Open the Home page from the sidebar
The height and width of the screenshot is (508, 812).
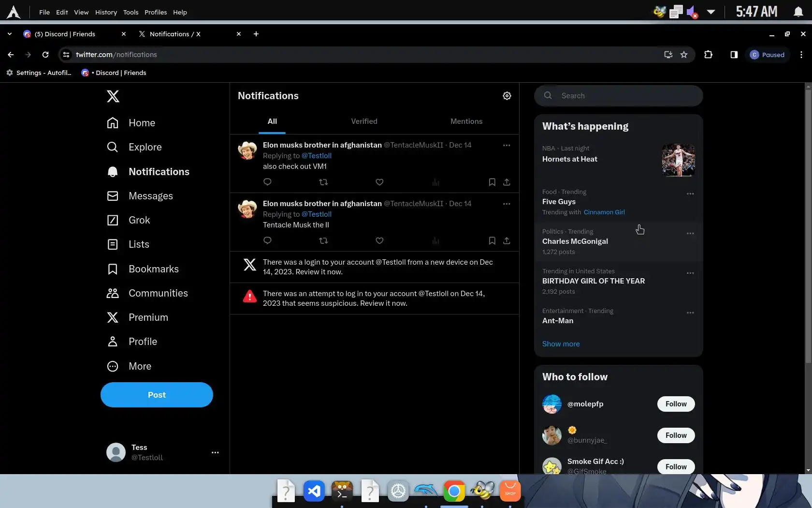coord(131,123)
